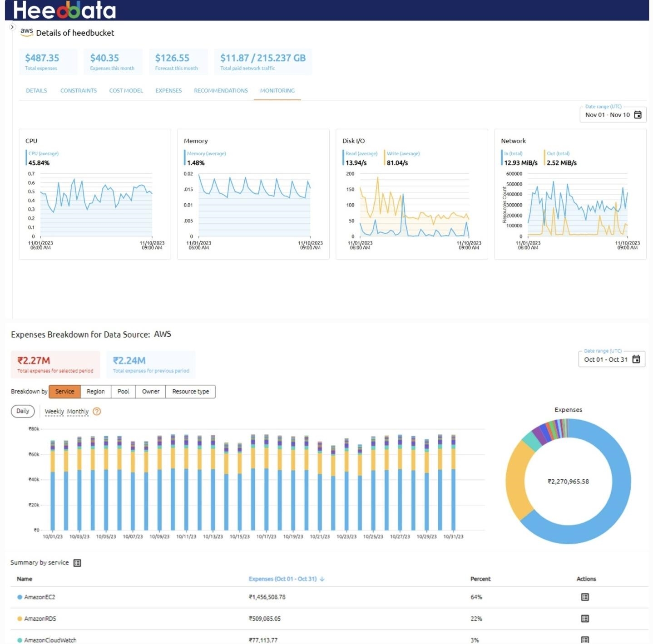
Task: Click the AmazonEC2 legend color dot
Action: tap(19, 597)
